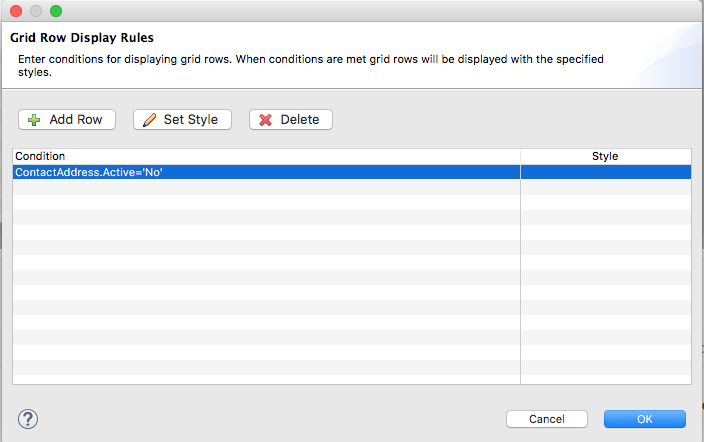Screen dimensions: 704x442
Task: Cancel the Grid Row Display Rules dialog
Action: click(547, 419)
